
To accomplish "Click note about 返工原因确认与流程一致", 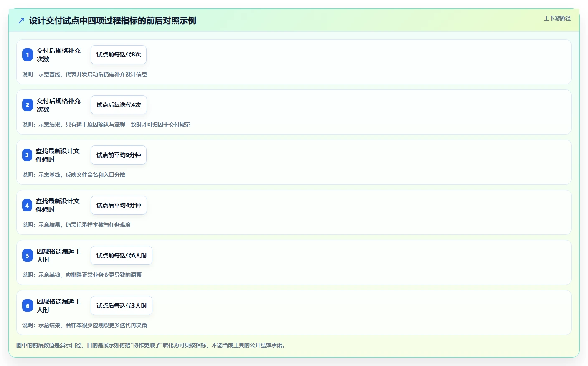I will [106, 125].
